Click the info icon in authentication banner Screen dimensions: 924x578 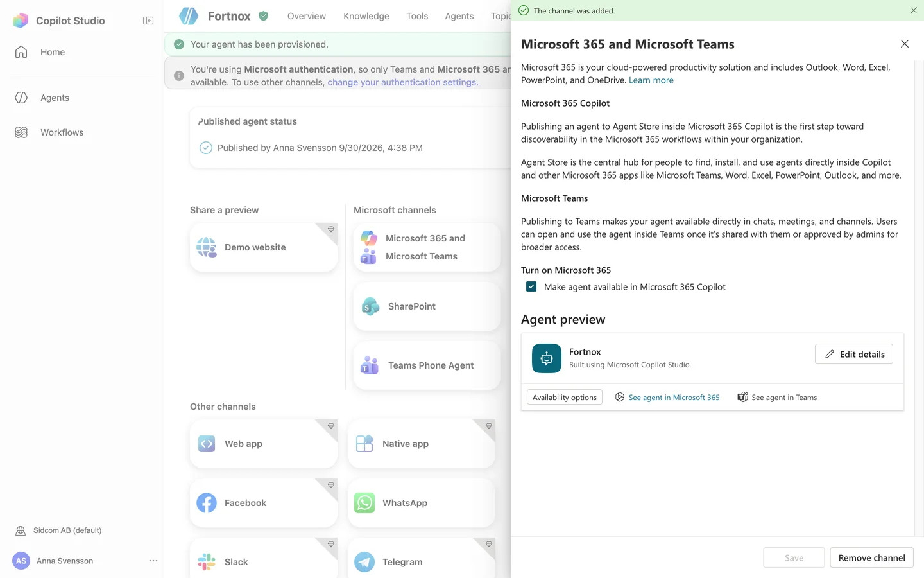click(179, 76)
